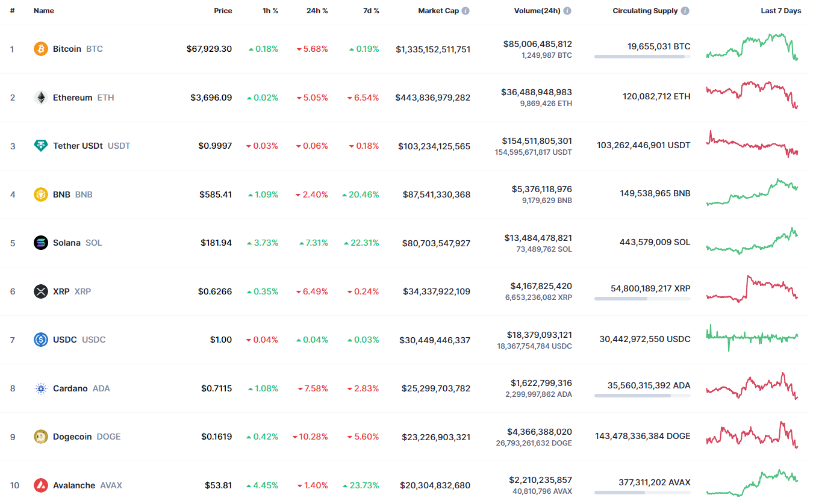This screenshot has width=819, height=504.
Task: Click the Circulating Supply info icon
Action: [685, 11]
